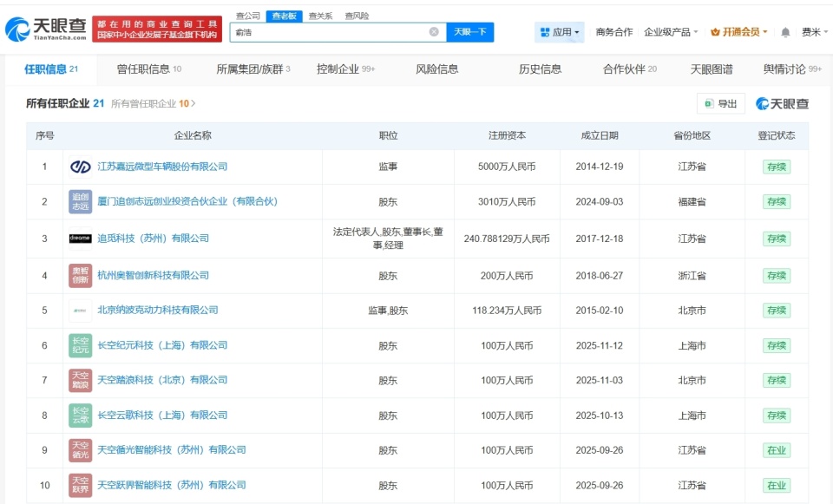Click the 开通会员 crown icon
The height and width of the screenshot is (504, 833).
point(716,31)
